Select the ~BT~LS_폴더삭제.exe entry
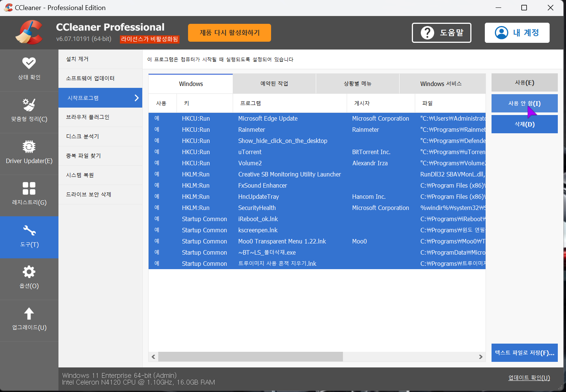 (x=317, y=252)
